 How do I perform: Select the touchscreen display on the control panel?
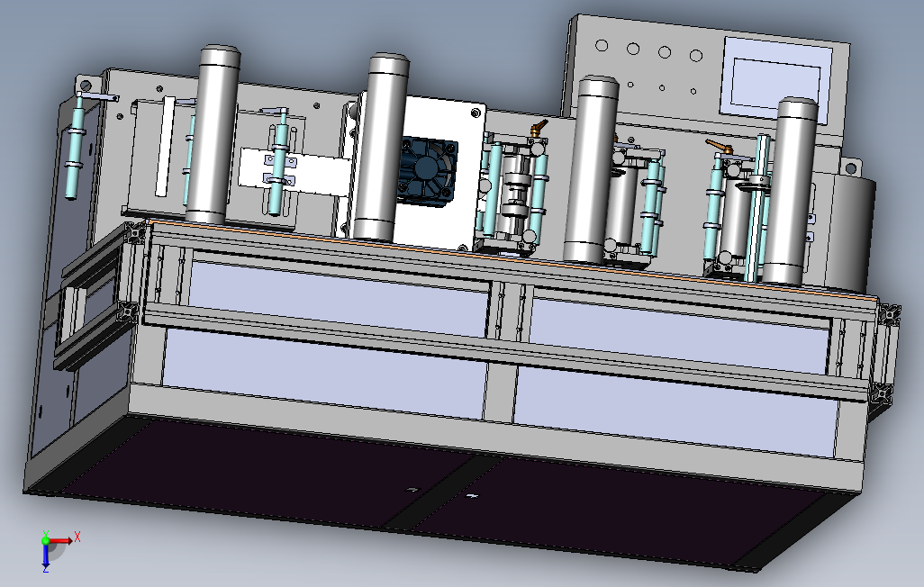[775, 81]
